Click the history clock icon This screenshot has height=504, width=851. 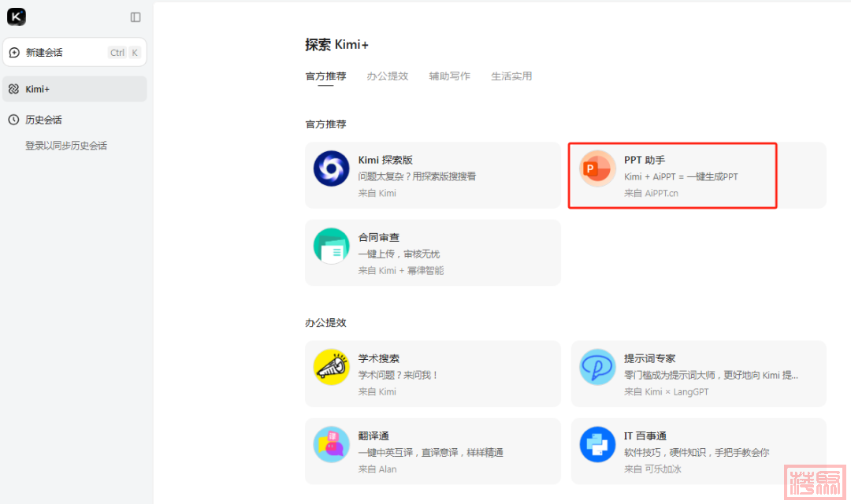(x=13, y=120)
